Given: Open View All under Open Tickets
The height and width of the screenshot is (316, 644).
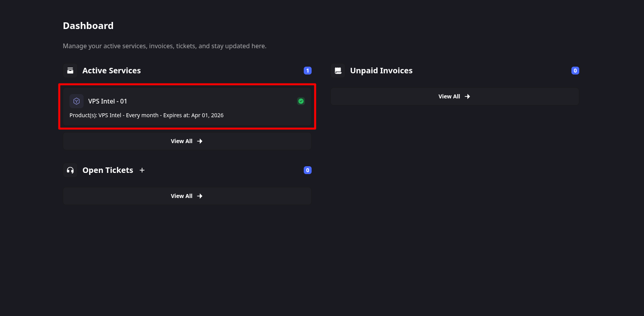Looking at the screenshot, I should [x=187, y=196].
